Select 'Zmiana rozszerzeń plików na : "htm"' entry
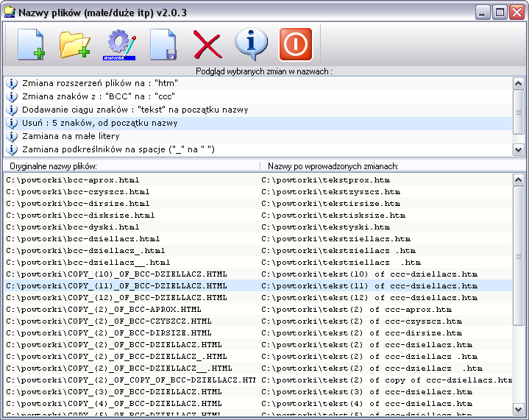This screenshot has height=420, width=529. point(99,83)
